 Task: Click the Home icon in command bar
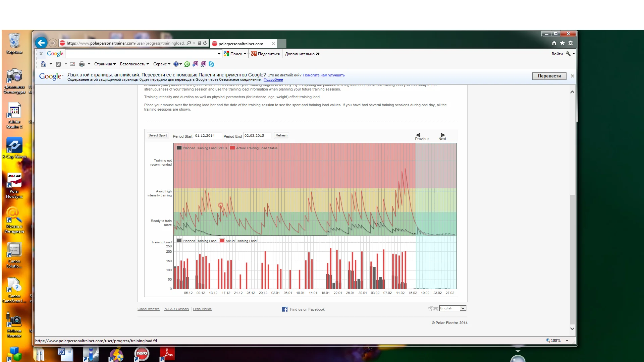(x=43, y=64)
